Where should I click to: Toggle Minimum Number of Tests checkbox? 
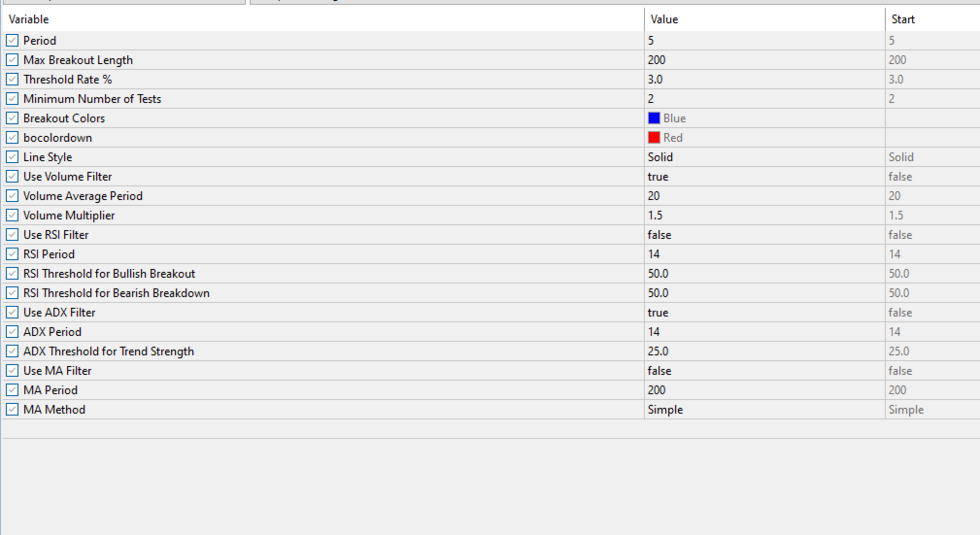(x=13, y=99)
